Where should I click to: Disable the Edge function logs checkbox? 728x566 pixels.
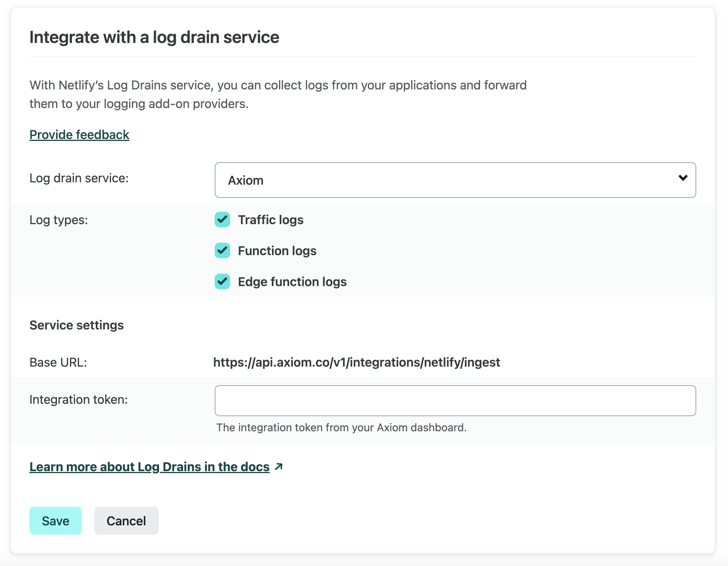click(222, 281)
